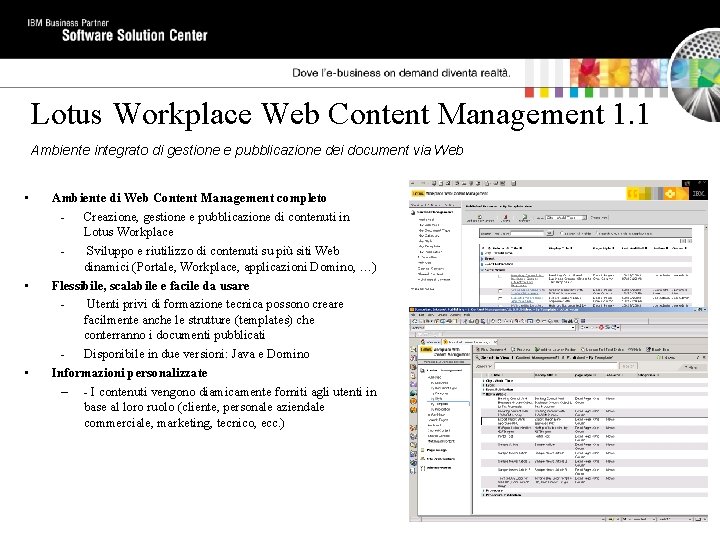Viewport: 720px width, 540px height.
Task: Click the yellow flower icon in upper screenshot banner
Action: click(670, 194)
